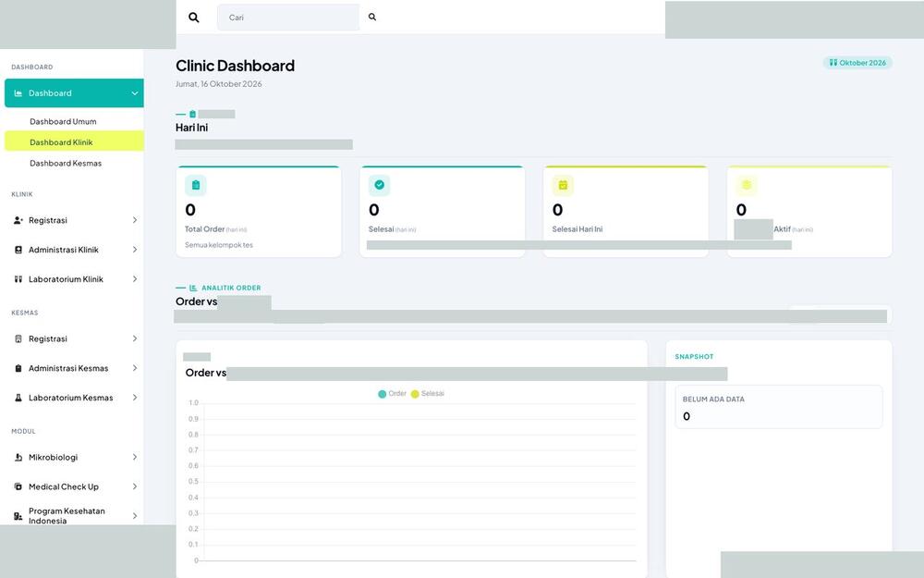This screenshot has width=924, height=578.
Task: Click Analitik Order chart icon
Action: (x=193, y=288)
